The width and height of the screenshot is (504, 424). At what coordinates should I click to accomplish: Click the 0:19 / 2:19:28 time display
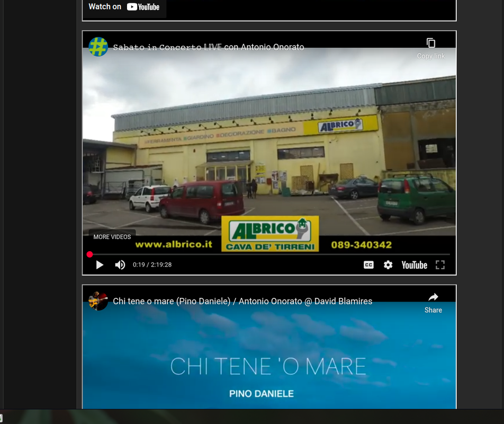pyautogui.click(x=152, y=265)
